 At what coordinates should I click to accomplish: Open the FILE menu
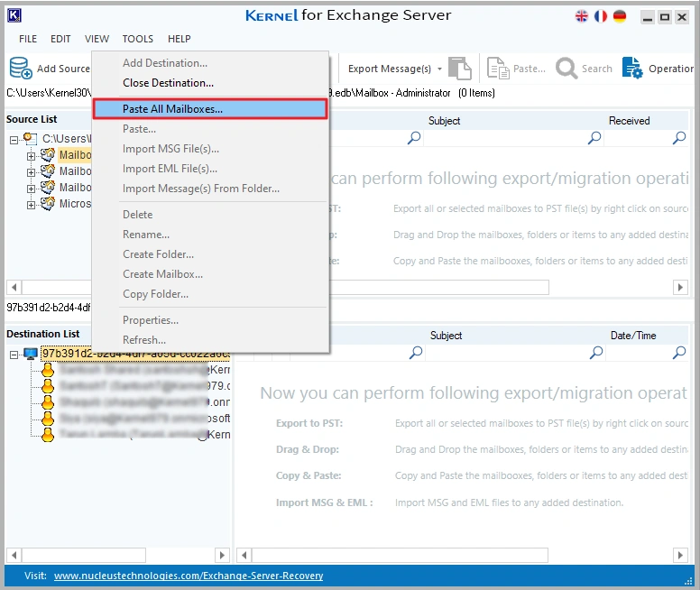[28, 39]
